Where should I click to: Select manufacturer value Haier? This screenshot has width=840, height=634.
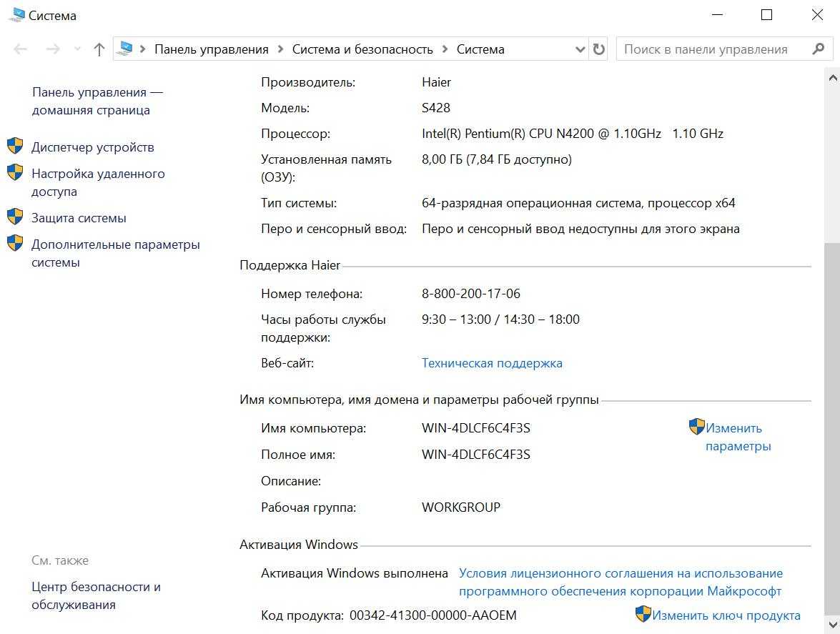(436, 82)
